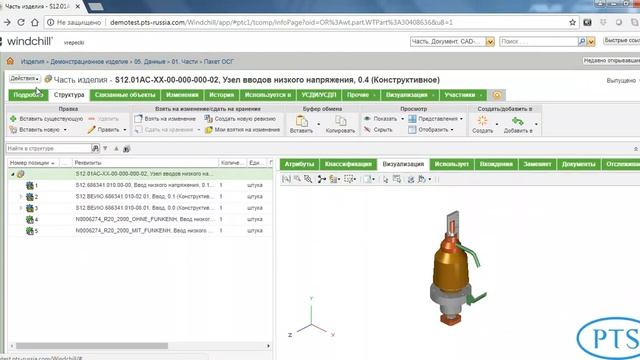The width and height of the screenshot is (640, 360).
Task: Click the 'Вставить существующую' plus icon
Action: click(x=13, y=119)
